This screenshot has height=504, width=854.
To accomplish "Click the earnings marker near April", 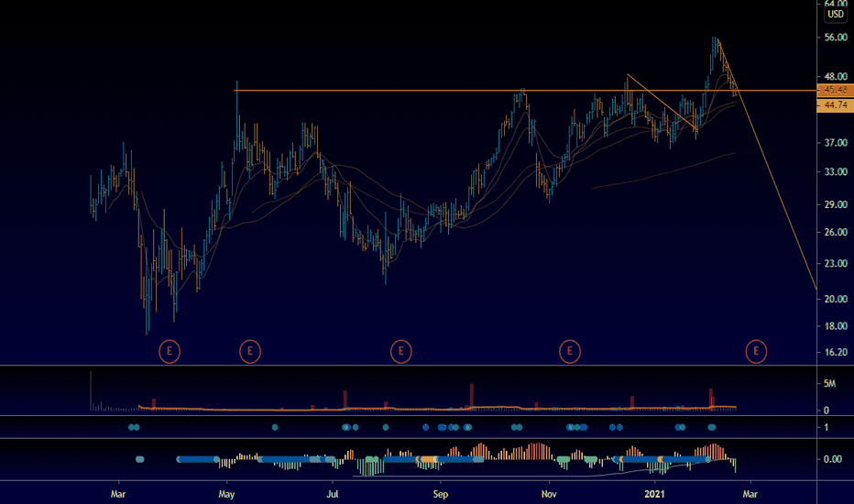I will (170, 352).
